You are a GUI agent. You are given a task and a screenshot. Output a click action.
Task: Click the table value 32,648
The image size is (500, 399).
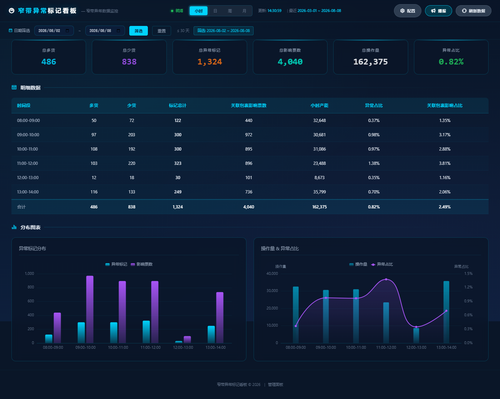319,120
